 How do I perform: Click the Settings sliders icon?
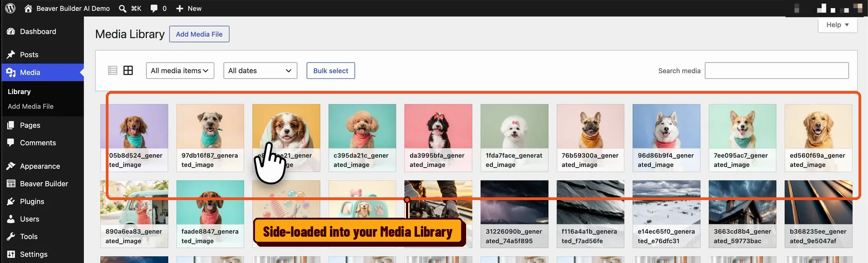click(11, 254)
